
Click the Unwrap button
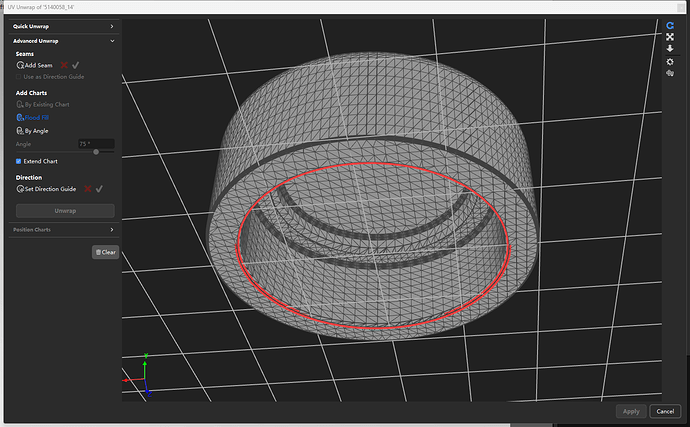[65, 211]
